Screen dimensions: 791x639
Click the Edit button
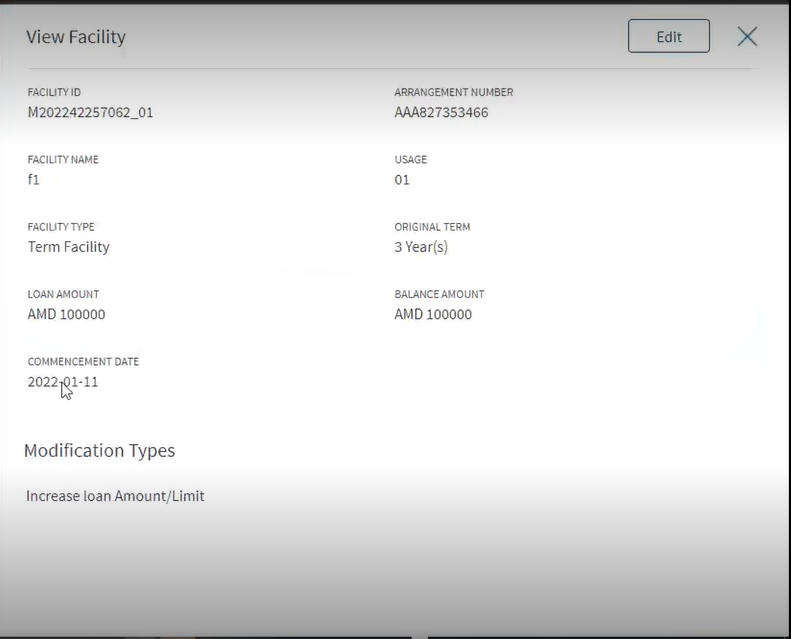click(x=668, y=36)
